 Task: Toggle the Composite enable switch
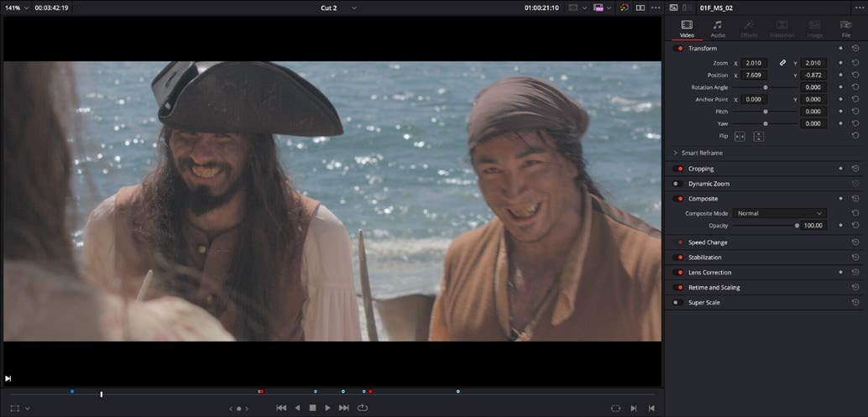(x=678, y=199)
